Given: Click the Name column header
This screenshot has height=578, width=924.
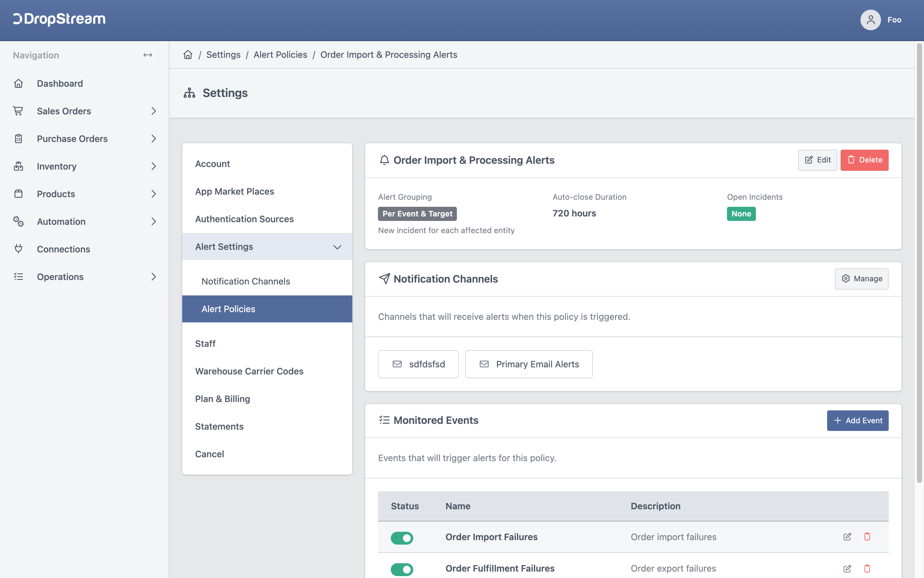Looking at the screenshot, I should point(458,506).
